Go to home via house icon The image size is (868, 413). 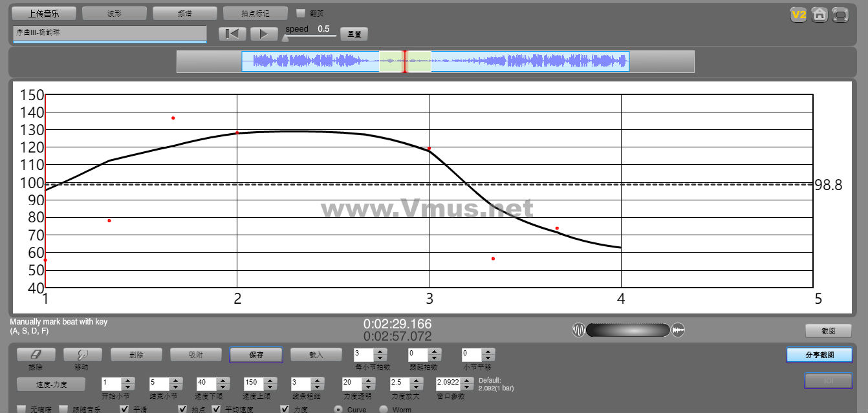[x=819, y=14]
